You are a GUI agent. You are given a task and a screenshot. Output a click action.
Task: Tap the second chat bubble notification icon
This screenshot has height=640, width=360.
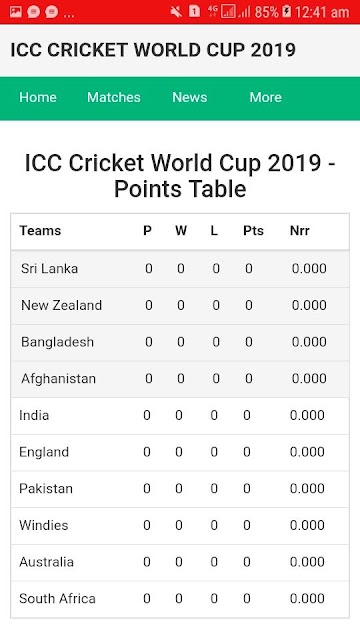coord(51,12)
